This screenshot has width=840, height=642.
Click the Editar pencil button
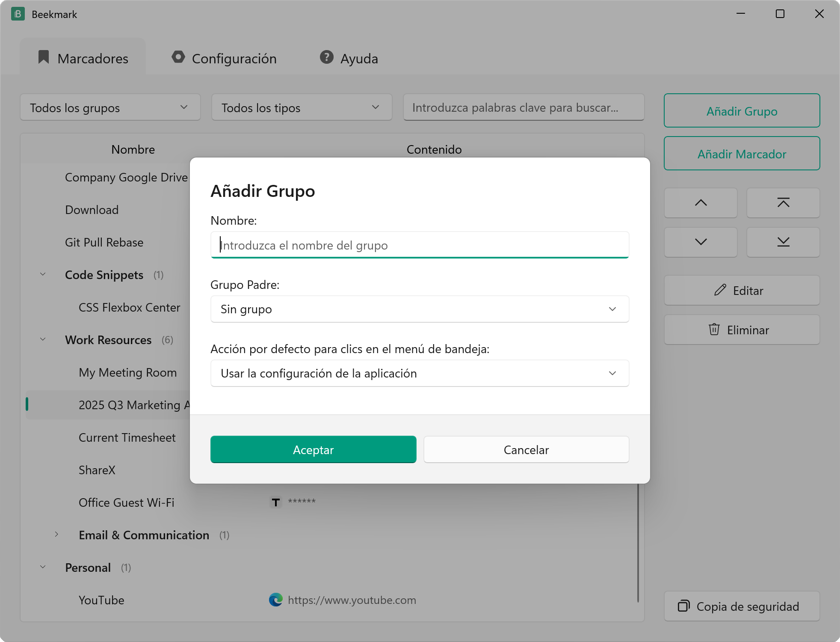click(x=742, y=290)
